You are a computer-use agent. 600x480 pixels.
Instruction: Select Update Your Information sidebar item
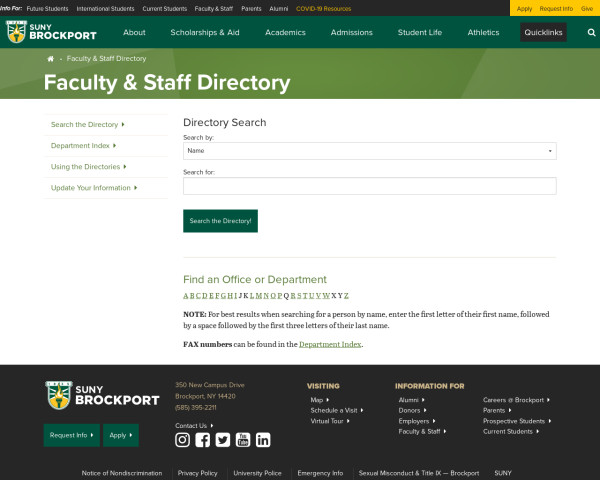[x=94, y=188]
